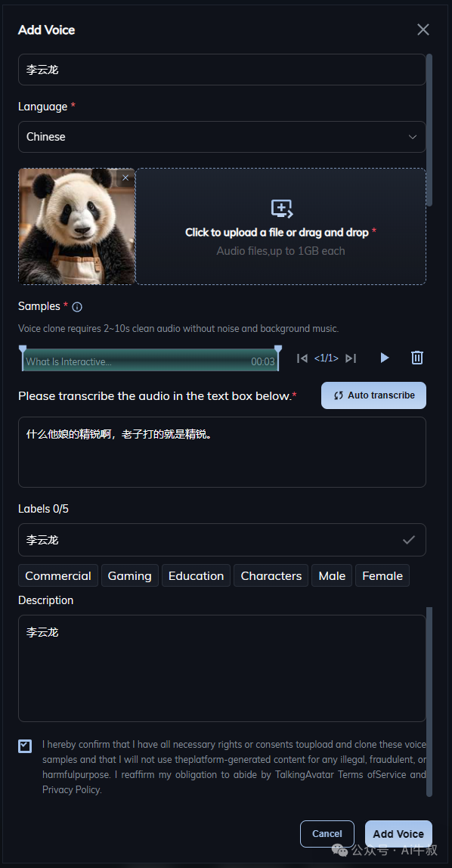Open the Samples info tooltip icon

coord(77,307)
